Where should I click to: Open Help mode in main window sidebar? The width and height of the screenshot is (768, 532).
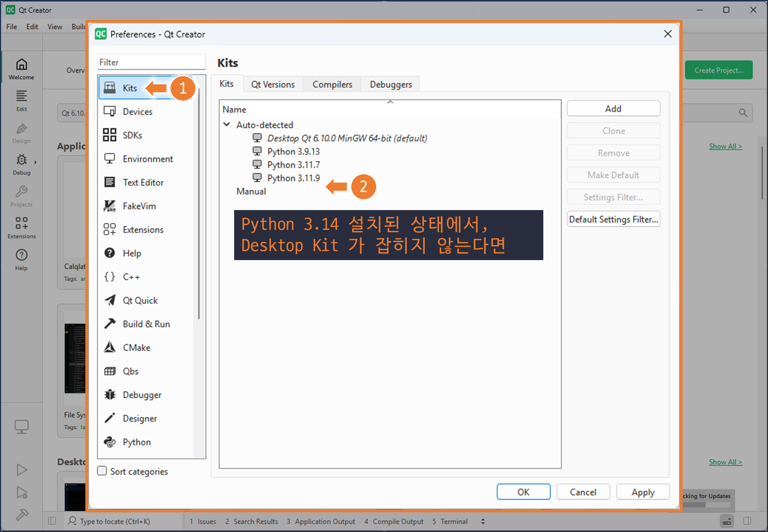pyautogui.click(x=22, y=260)
